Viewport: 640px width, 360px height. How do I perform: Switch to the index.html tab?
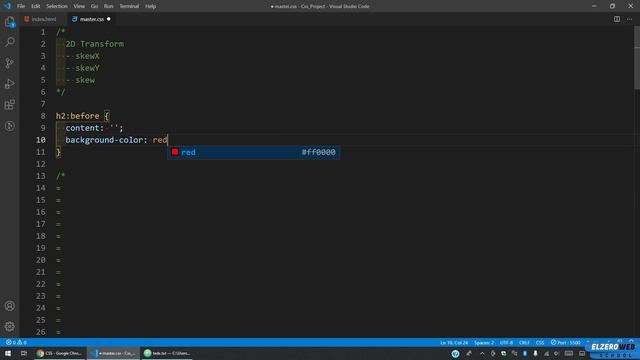tap(43, 19)
